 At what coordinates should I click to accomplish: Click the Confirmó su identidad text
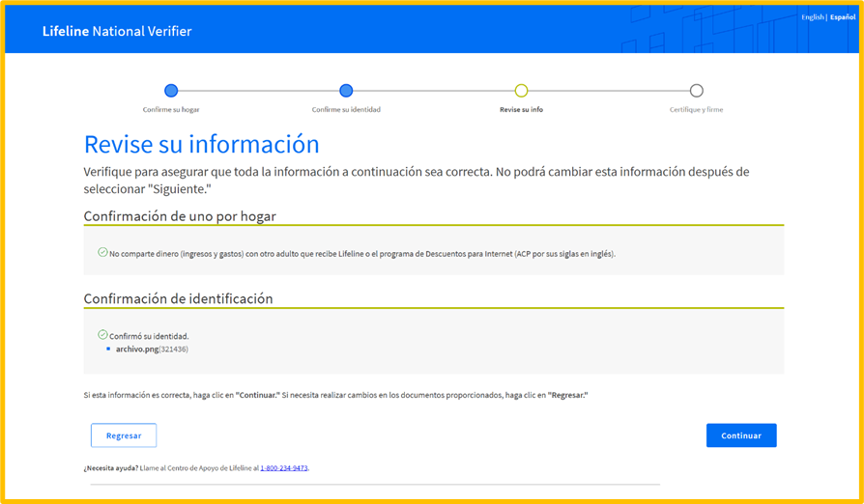(x=149, y=336)
